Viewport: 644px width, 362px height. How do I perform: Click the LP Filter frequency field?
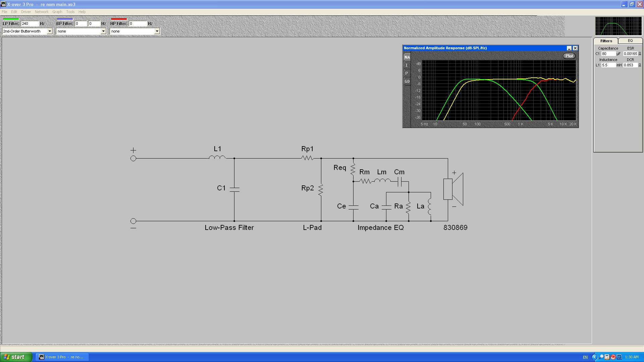[30, 24]
